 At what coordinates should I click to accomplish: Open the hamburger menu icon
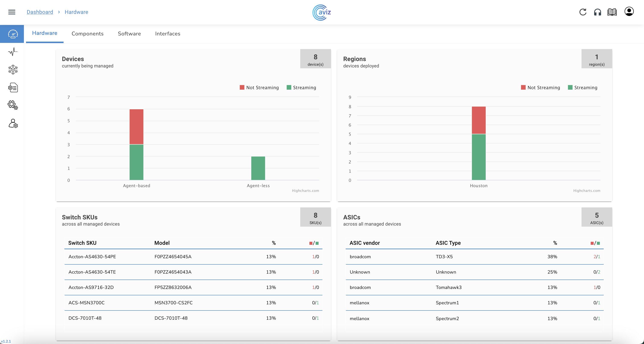point(12,12)
